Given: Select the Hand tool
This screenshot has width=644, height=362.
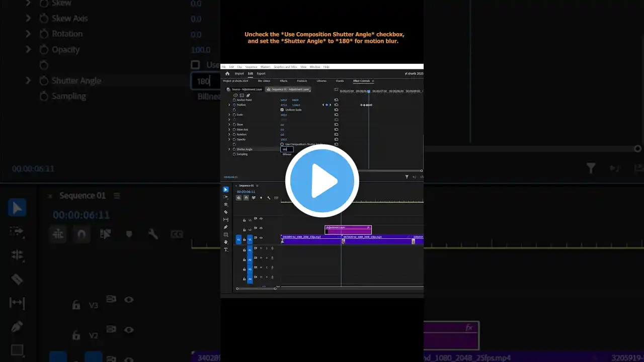Looking at the screenshot, I should (226, 242).
